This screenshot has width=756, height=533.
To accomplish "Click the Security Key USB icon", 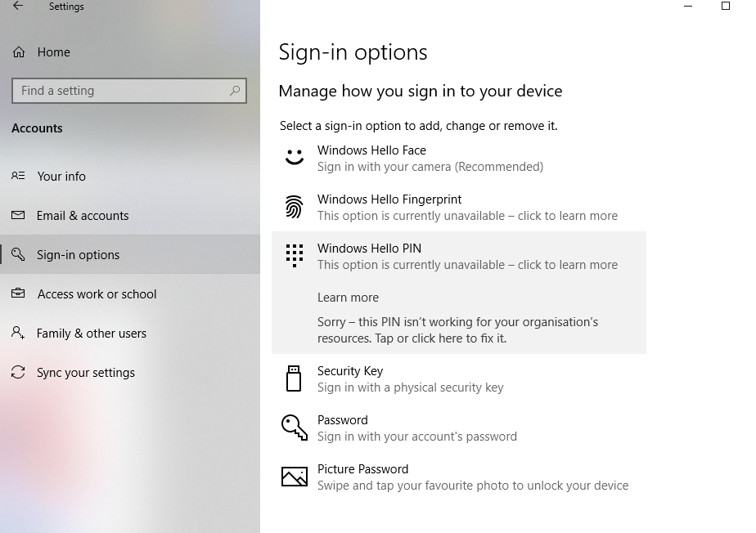I will [294, 378].
